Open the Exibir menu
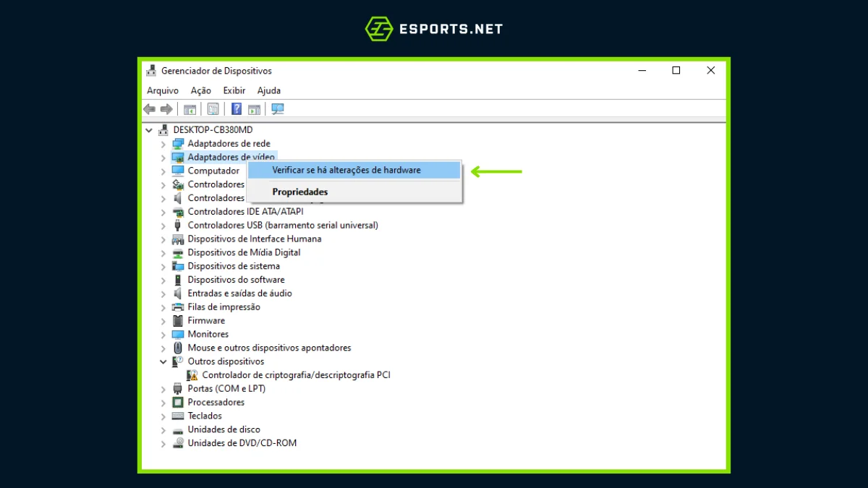 point(234,90)
